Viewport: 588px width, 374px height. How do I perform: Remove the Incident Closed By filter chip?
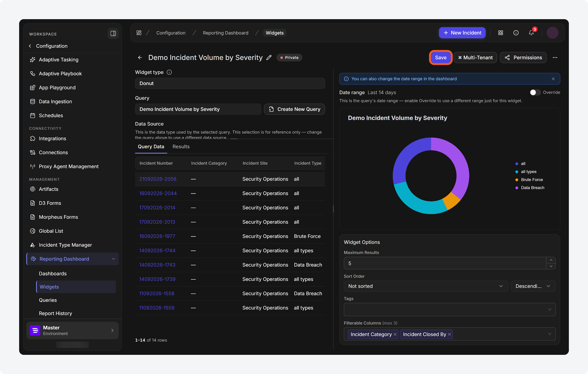[449, 334]
